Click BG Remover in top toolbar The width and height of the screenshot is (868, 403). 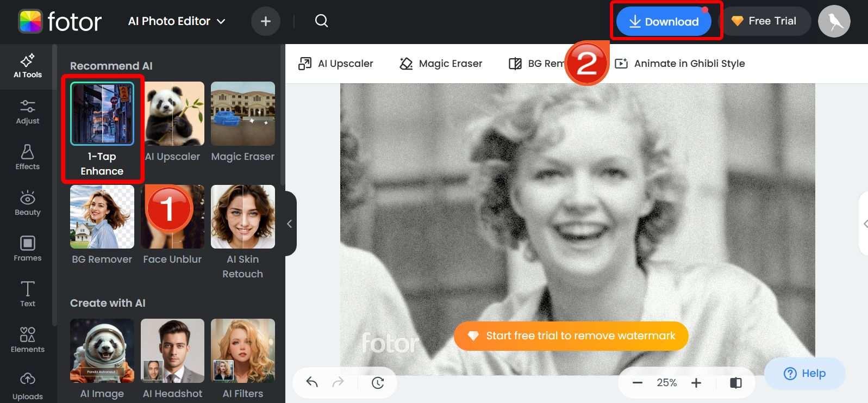point(537,64)
